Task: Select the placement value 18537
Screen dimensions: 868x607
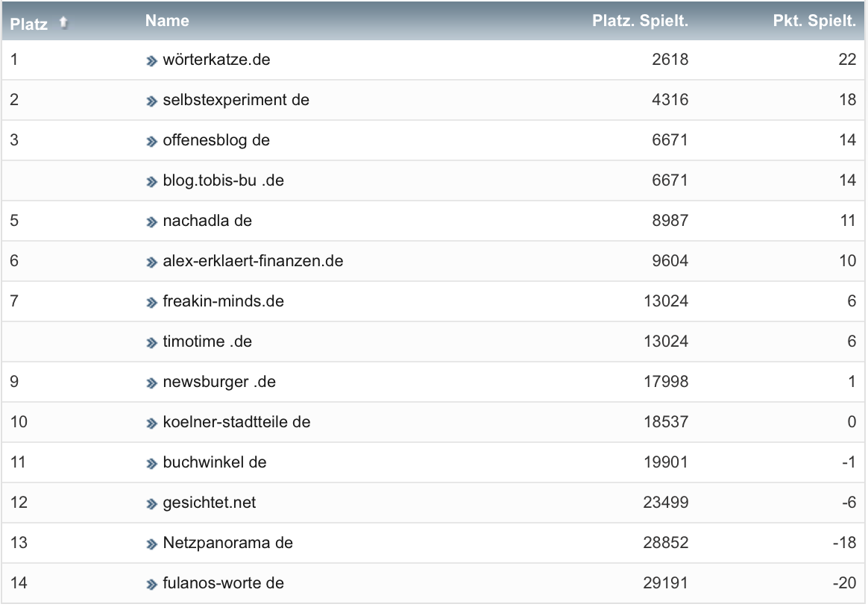Action: point(666,422)
